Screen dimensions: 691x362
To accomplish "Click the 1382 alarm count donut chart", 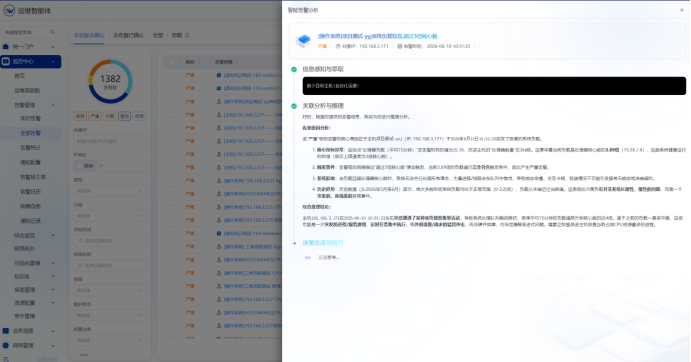I will (110, 82).
